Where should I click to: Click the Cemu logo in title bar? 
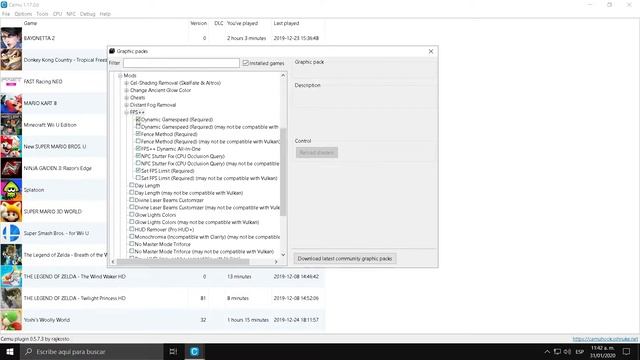[4, 4]
